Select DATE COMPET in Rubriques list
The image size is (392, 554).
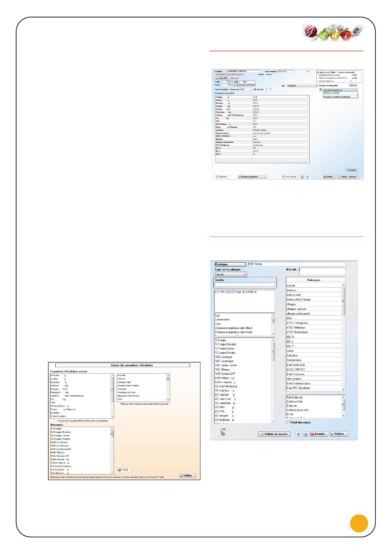click(x=314, y=369)
